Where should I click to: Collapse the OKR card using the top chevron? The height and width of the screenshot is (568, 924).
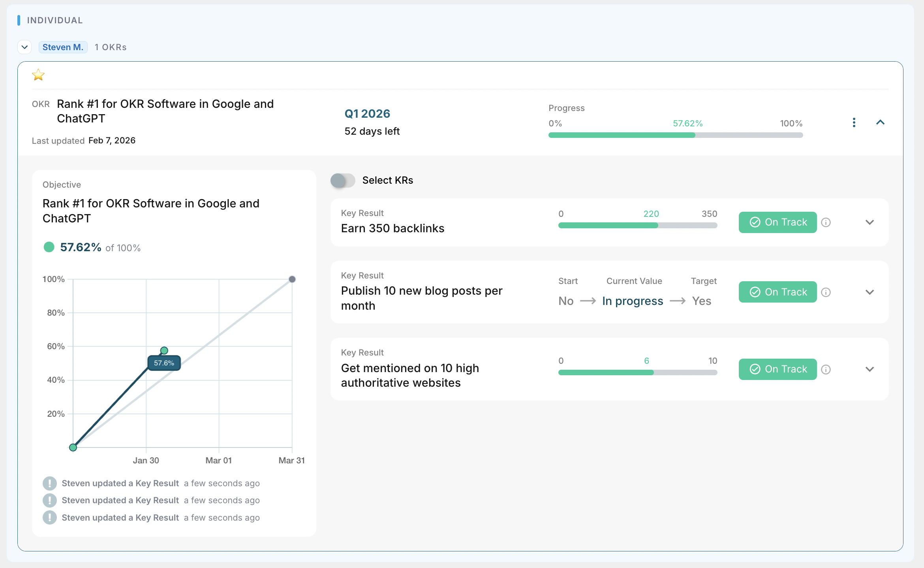(881, 122)
